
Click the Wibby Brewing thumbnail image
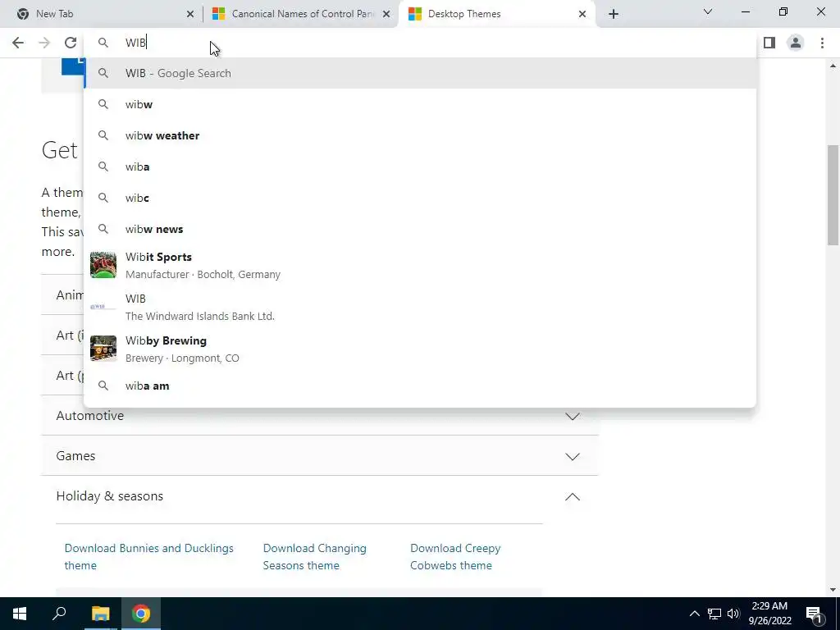point(103,348)
